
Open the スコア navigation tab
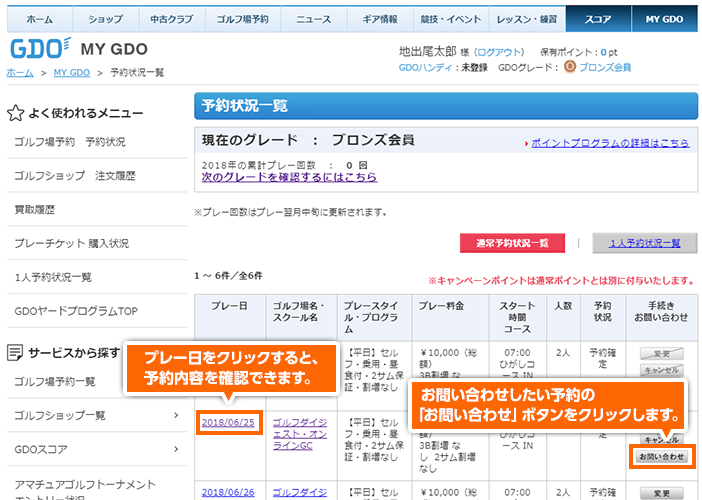coord(598,19)
